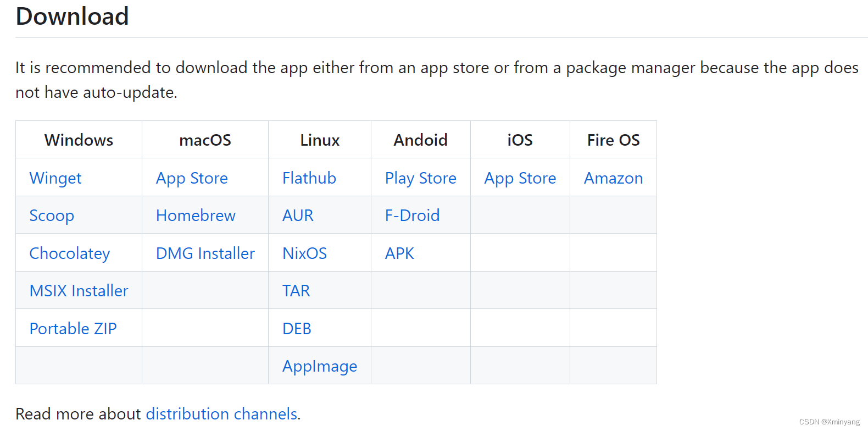This screenshot has height=431, width=868.
Task: Click the Linux column header
Action: tap(320, 140)
